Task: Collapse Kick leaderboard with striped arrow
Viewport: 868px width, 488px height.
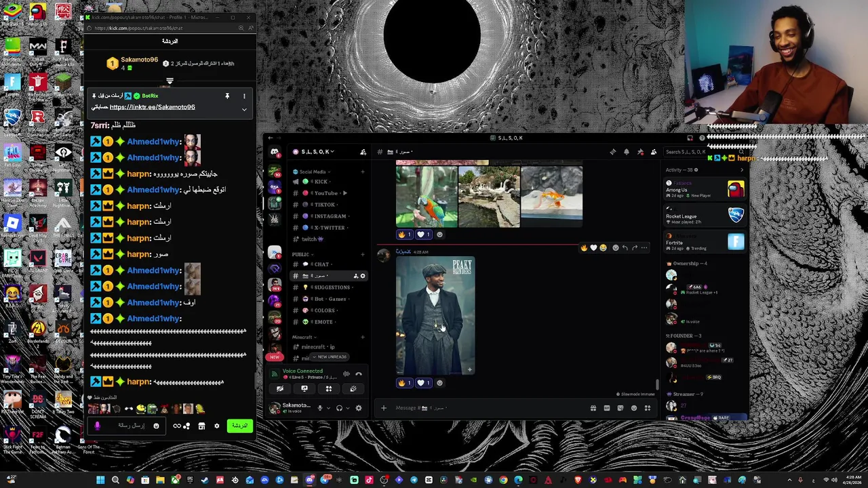Action: point(170,81)
